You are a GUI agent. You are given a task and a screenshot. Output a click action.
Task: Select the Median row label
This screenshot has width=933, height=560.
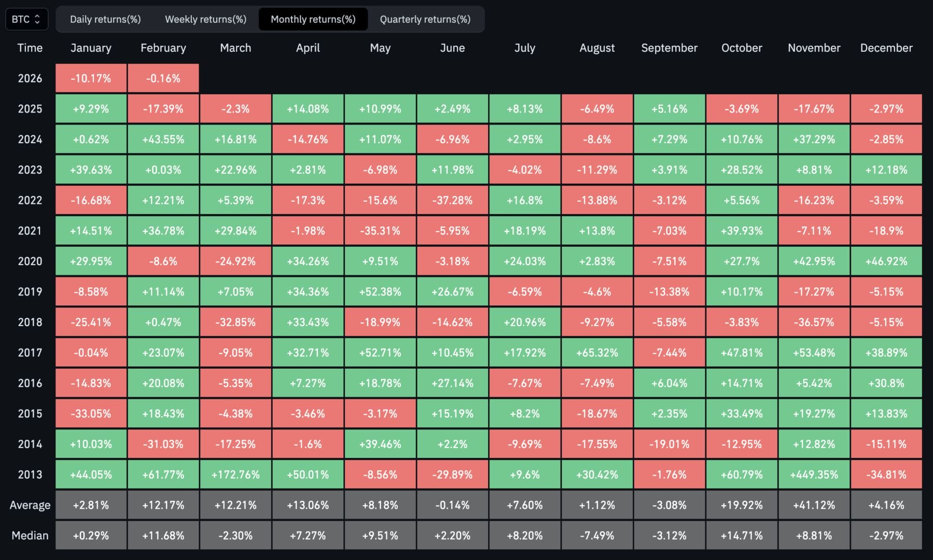pos(30,536)
